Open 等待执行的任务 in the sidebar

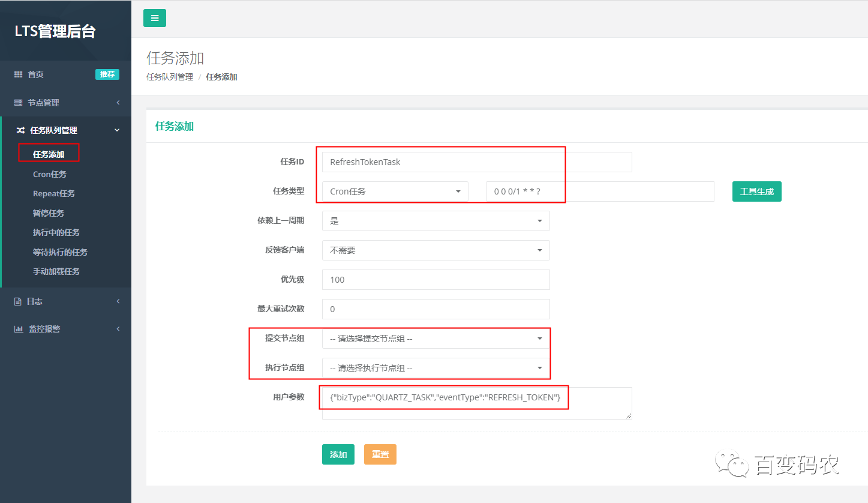[61, 252]
